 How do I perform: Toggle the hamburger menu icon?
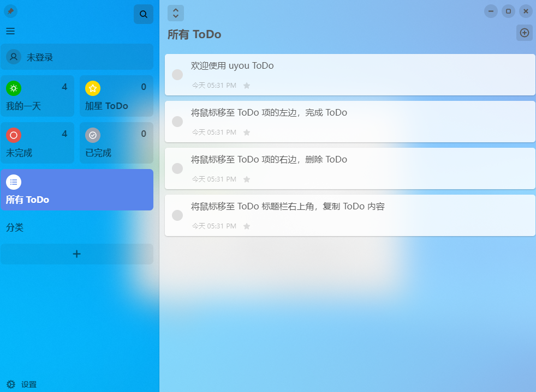click(10, 31)
